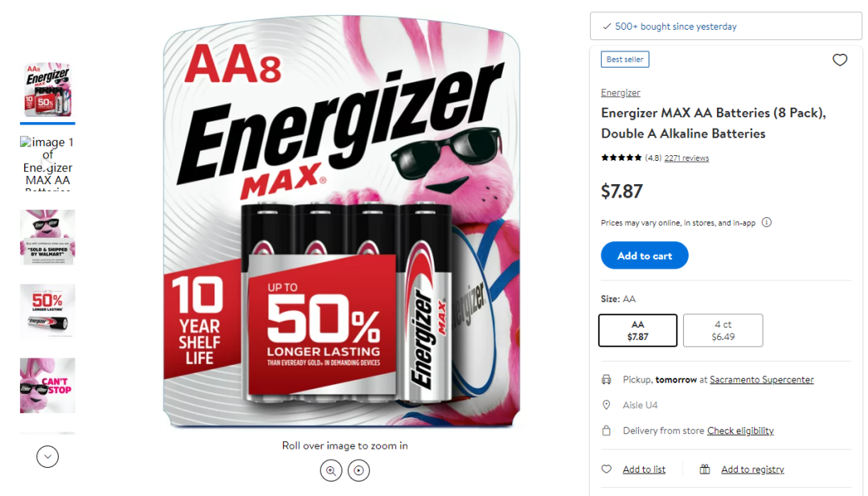This screenshot has width=868, height=496.
Task: Click the gift icon beside Add to registry
Action: 705,469
